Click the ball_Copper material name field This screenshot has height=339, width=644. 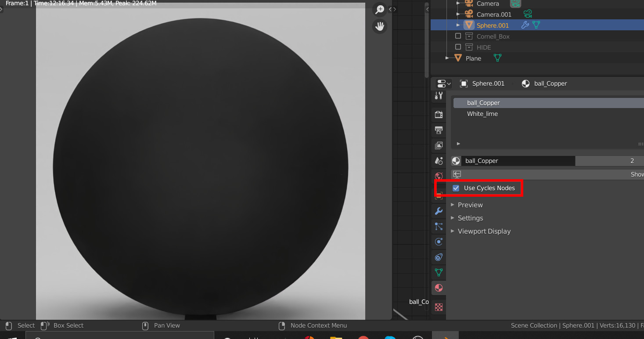pos(518,161)
